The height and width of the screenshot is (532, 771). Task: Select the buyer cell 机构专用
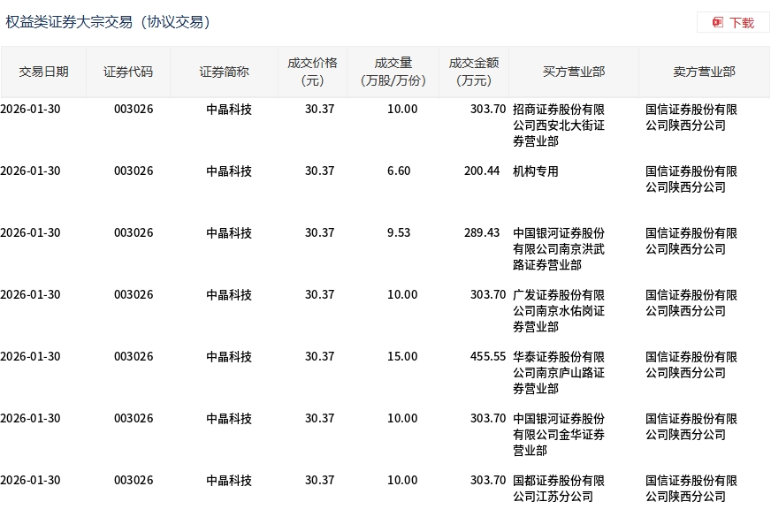[536, 171]
